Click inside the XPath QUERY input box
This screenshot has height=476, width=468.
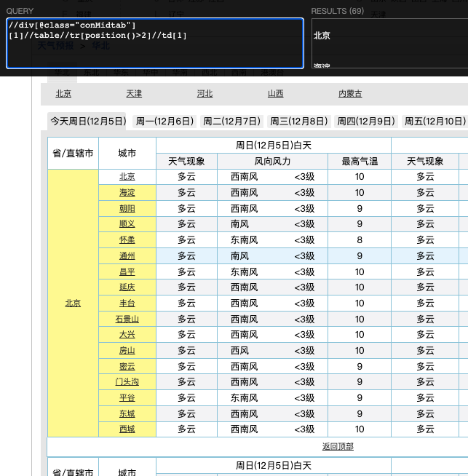pyautogui.click(x=155, y=43)
